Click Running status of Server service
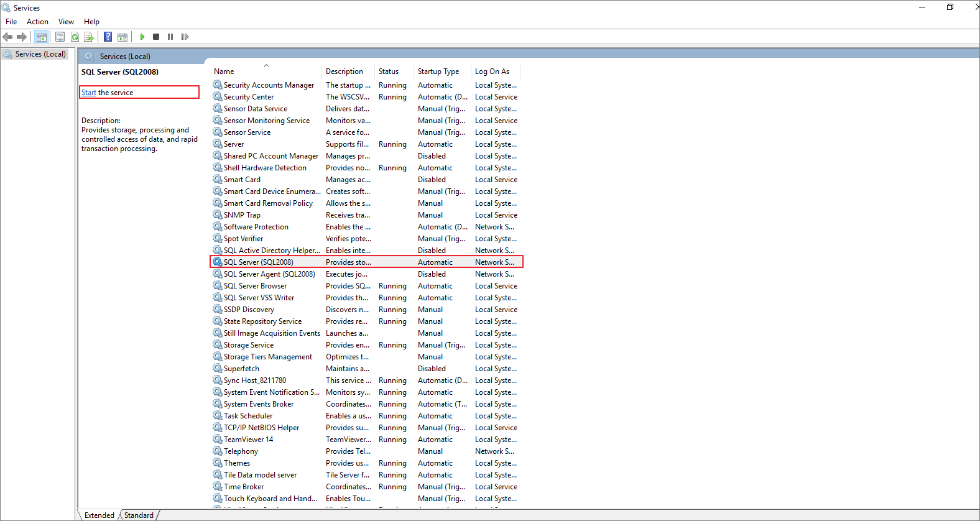The height and width of the screenshot is (521, 980). click(392, 144)
